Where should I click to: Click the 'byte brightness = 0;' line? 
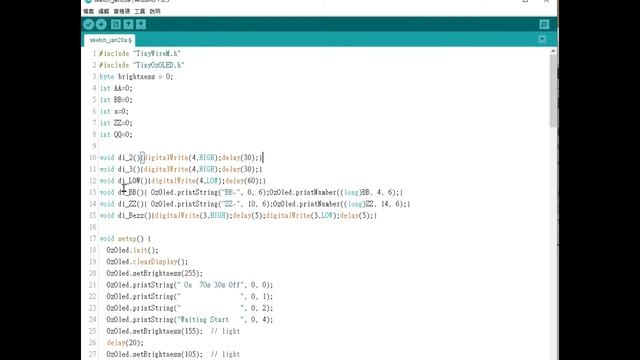(136, 77)
